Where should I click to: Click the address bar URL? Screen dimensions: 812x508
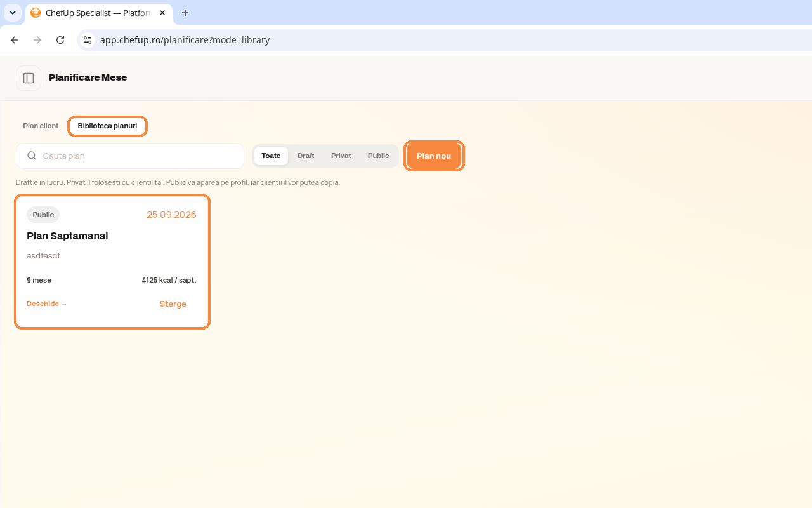point(185,40)
